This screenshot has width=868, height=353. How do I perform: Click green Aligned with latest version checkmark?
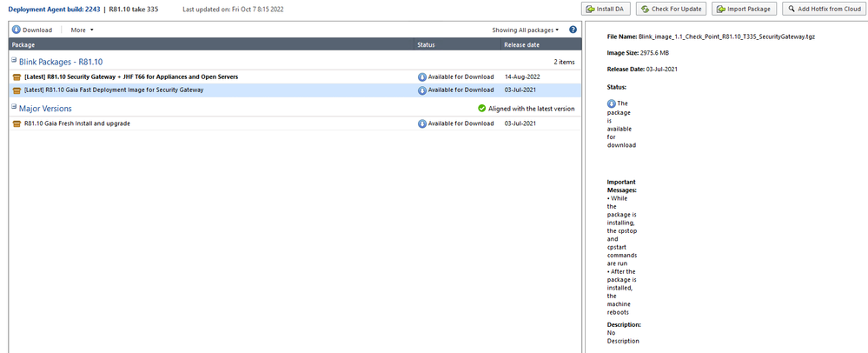pos(481,109)
